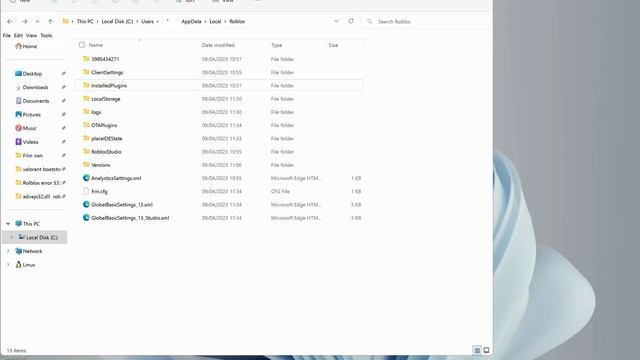Viewport: 640px width, 360px height.
Task: Expand the Network tree node
Action: pyautogui.click(x=8, y=251)
